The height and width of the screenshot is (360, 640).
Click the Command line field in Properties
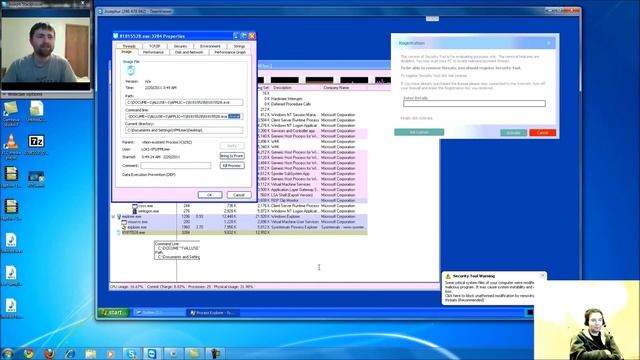(x=184, y=116)
